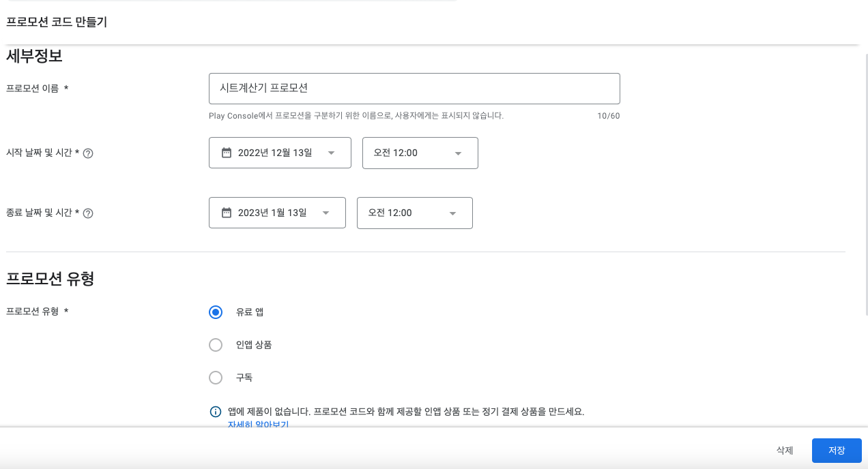Screen dimensions: 868x469
Task: Select the 인앱 상품 radio button
Action: [x=216, y=345]
